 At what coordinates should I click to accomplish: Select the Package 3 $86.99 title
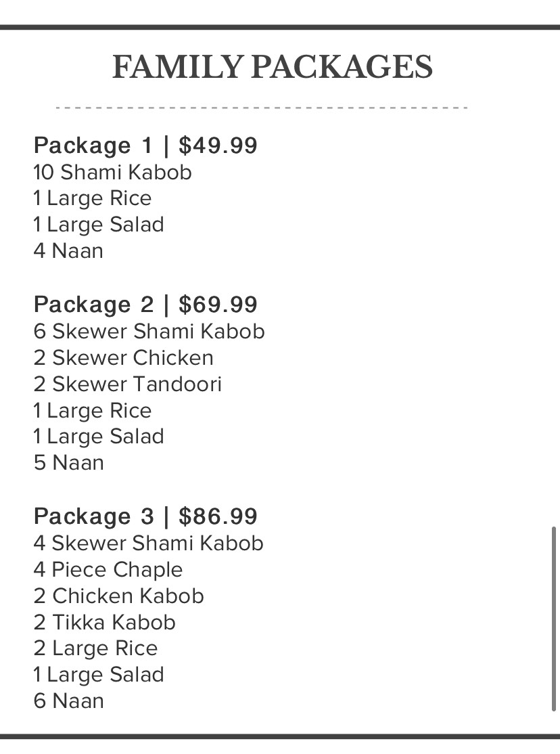pyautogui.click(x=145, y=516)
